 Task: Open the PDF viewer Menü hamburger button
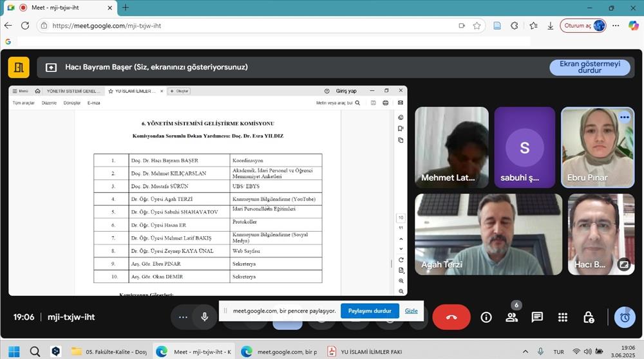[20, 91]
